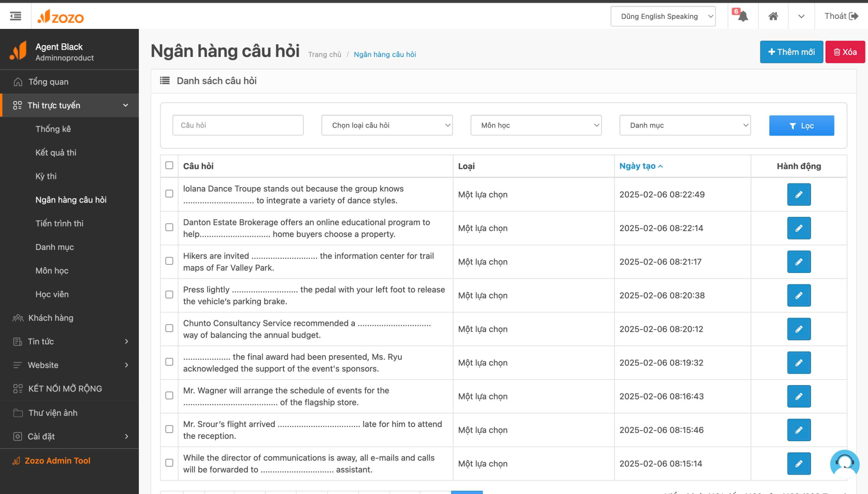Screen dimensions: 868x494
Task: Click the Zozo logo in header
Action: tap(61, 17)
